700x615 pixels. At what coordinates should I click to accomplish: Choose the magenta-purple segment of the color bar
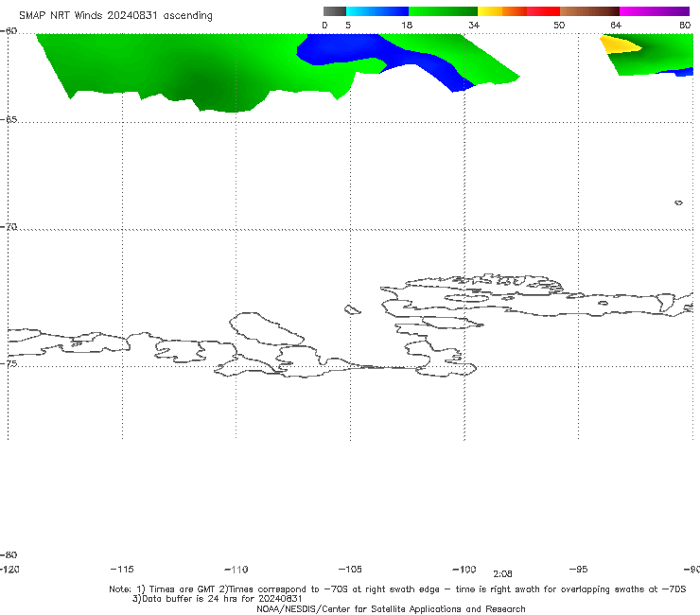[x=655, y=11]
